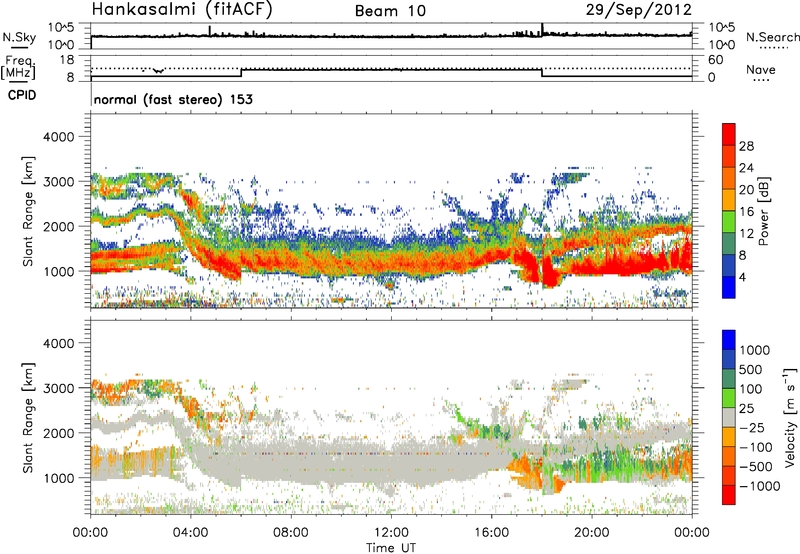The height and width of the screenshot is (554, 800).
Task: Click the dotted Nave legend line sample
Action: coord(761,80)
